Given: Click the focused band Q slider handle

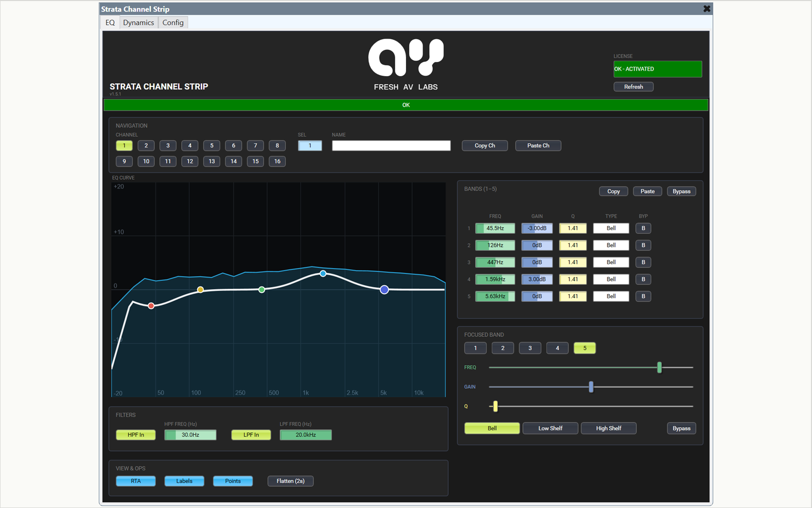Looking at the screenshot, I should 495,406.
